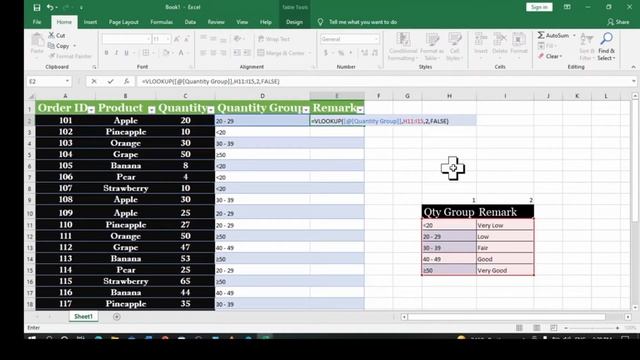This screenshot has height=360, width=640.
Task: Click AutoSum sigma button
Action: 553,36
